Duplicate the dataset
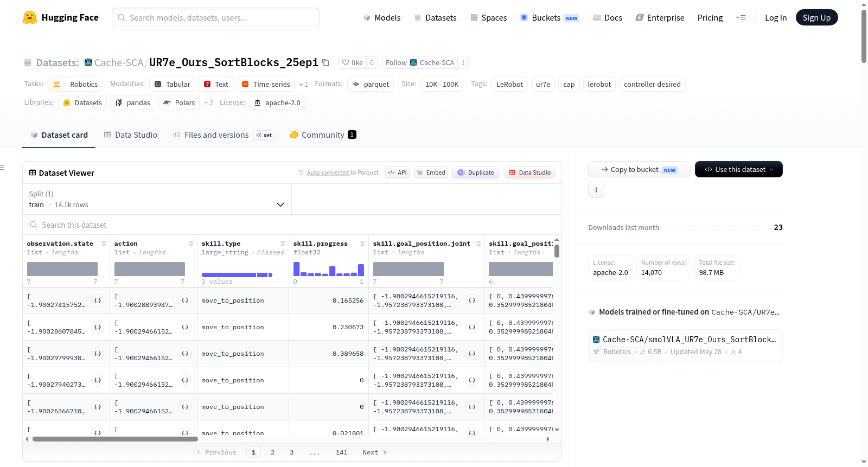 point(476,172)
